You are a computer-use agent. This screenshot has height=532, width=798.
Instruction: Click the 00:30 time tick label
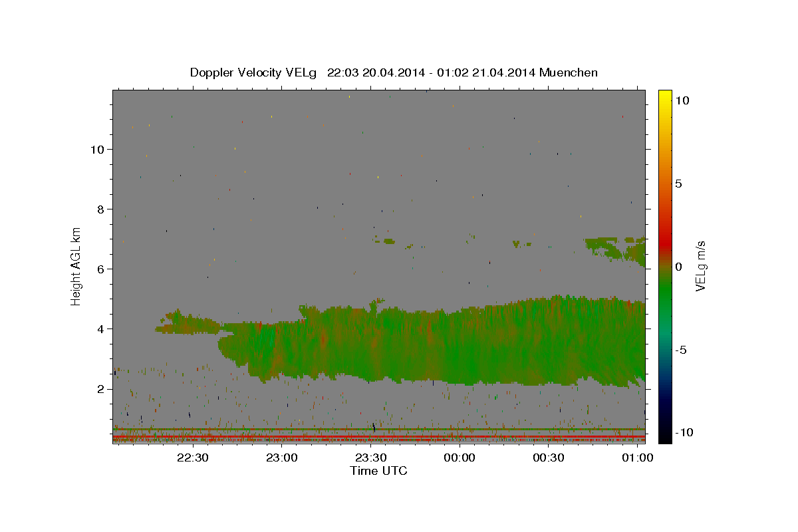coord(549,458)
